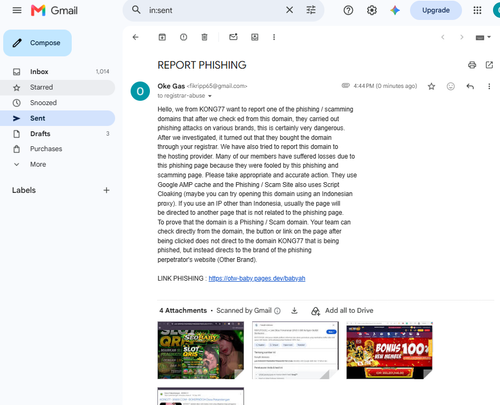500x405 pixels.
Task: Click Add all to Drive
Action: click(342, 311)
